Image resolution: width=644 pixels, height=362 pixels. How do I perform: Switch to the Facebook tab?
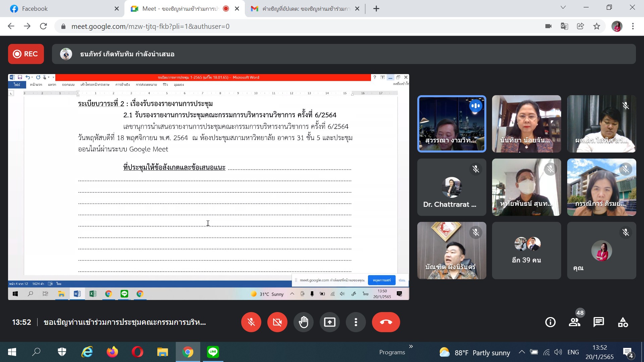point(35,9)
